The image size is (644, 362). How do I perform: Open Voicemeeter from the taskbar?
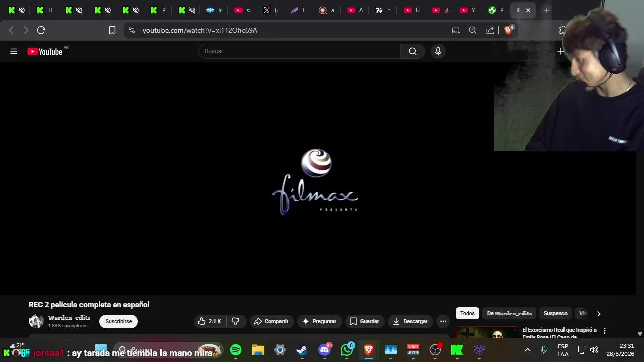point(413,350)
